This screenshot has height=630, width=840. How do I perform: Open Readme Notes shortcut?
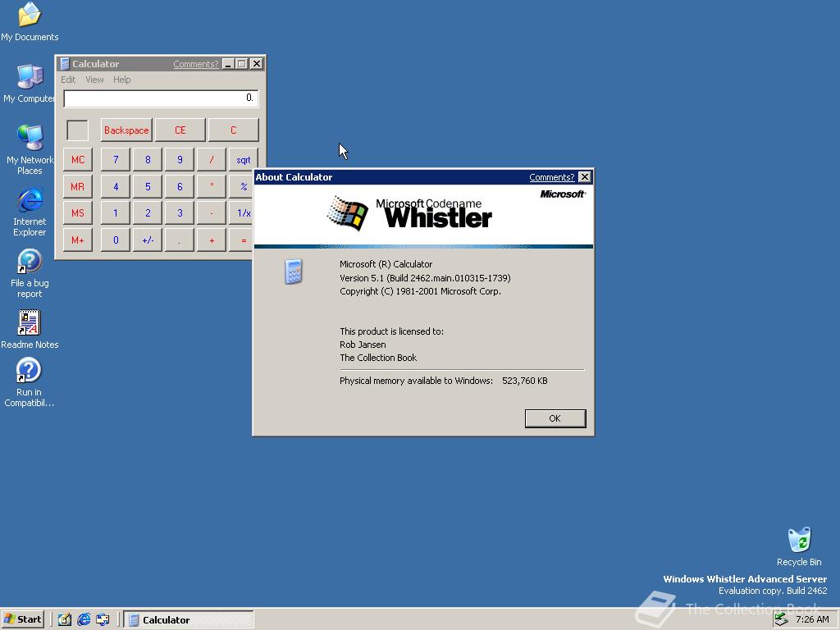[30, 330]
